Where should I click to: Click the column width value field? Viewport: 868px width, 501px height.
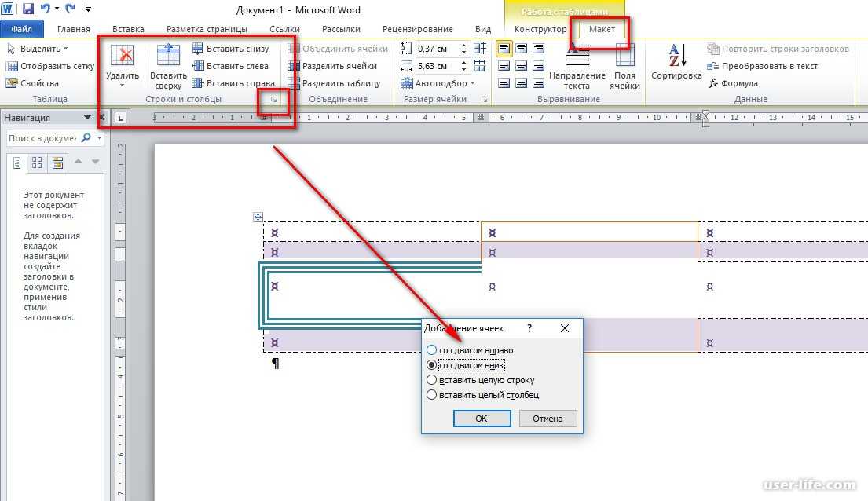click(436, 66)
